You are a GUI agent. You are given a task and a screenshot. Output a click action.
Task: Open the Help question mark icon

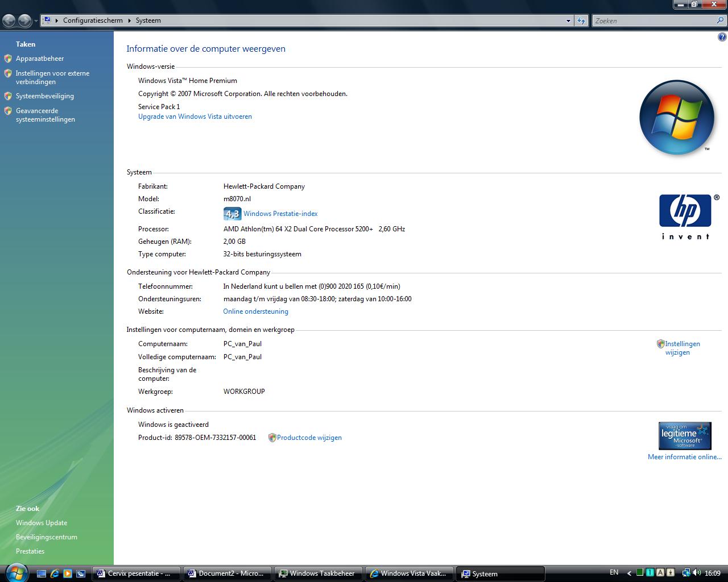click(722, 38)
